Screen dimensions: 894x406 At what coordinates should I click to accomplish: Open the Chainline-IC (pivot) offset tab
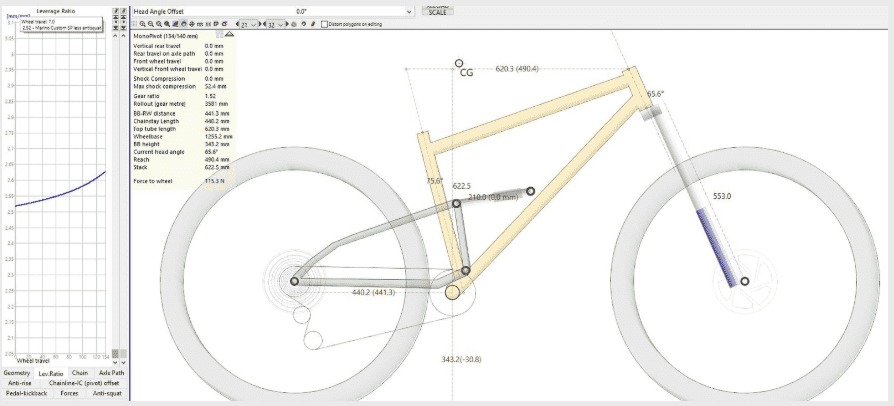click(x=84, y=383)
